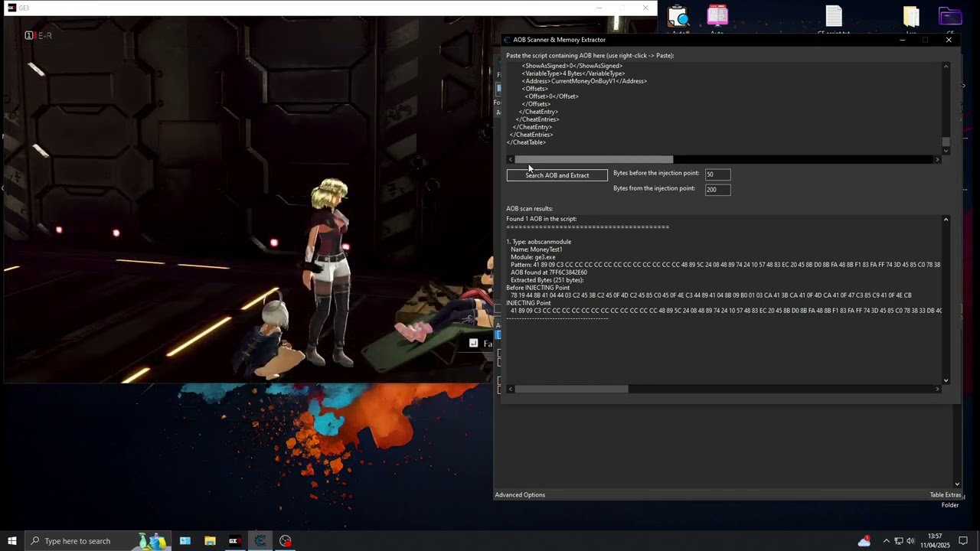The height and width of the screenshot is (551, 980).
Task: Click the AOB Scanner window title icon
Action: [507, 40]
